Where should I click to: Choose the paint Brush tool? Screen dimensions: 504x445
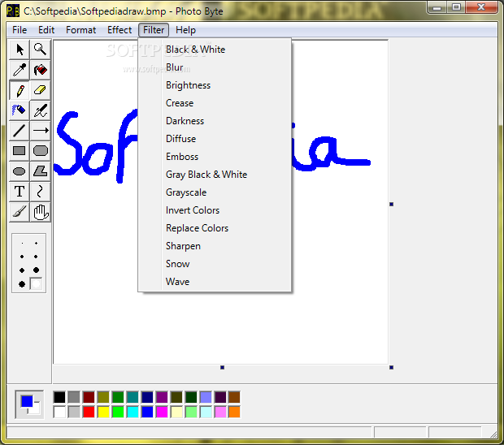20,212
